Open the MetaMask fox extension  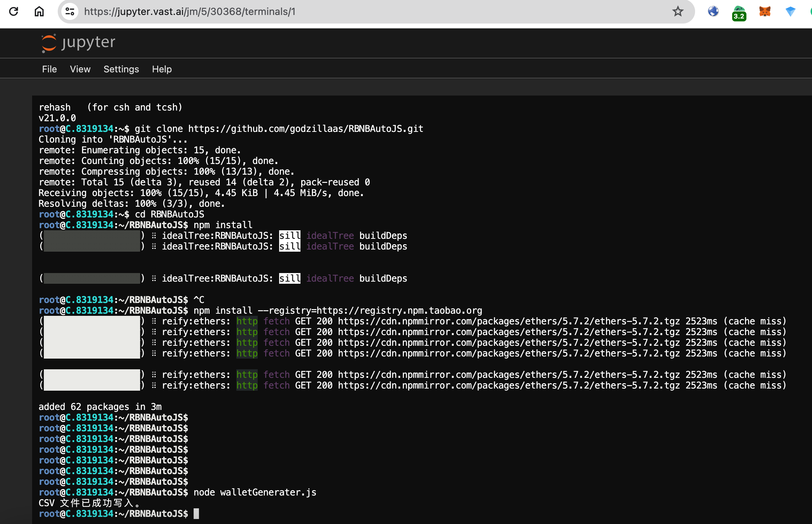coord(765,11)
